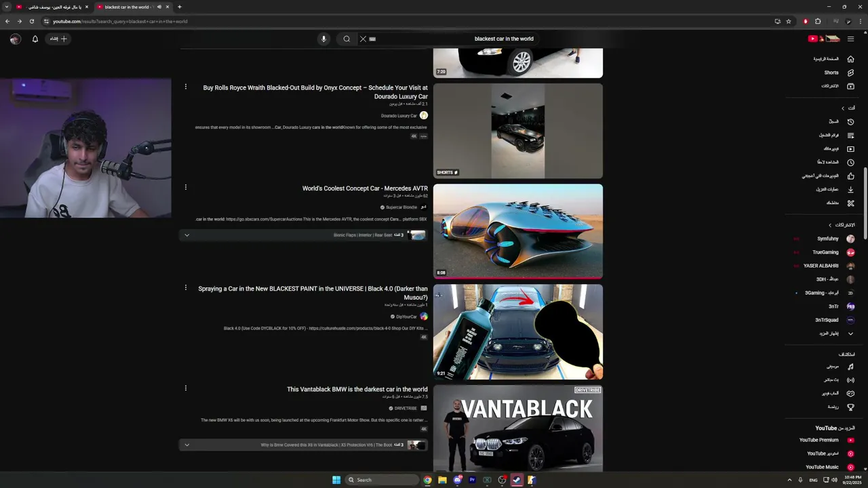
Task: Clear the search query with X
Action: (363, 39)
